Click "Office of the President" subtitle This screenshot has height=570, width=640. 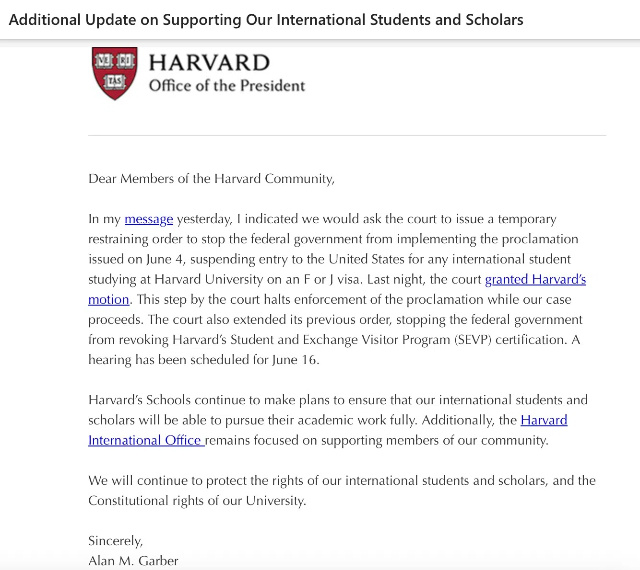tap(227, 85)
